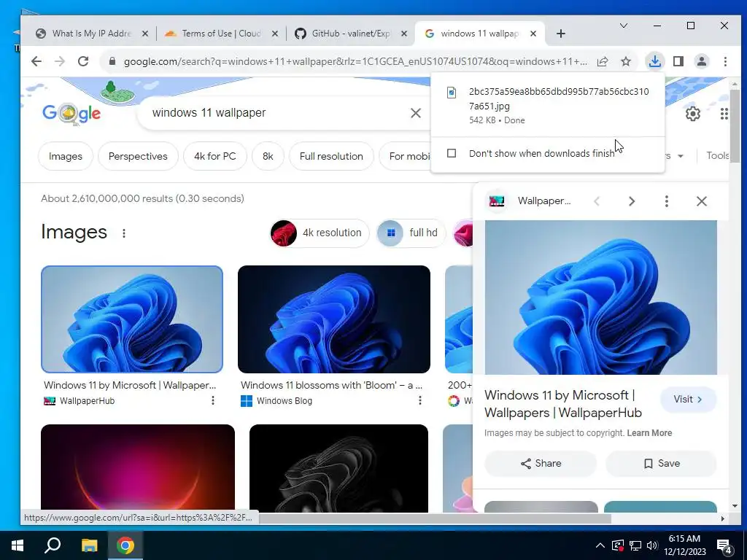The height and width of the screenshot is (560, 747).
Task: Click the vertical page scrollbar
Action: click(735, 125)
